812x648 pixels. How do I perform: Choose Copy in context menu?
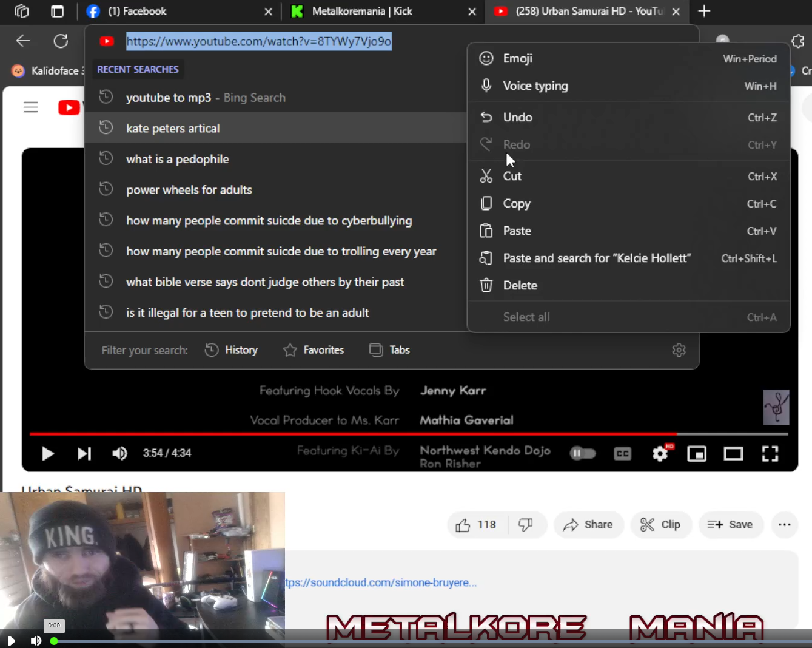pyautogui.click(x=628, y=204)
